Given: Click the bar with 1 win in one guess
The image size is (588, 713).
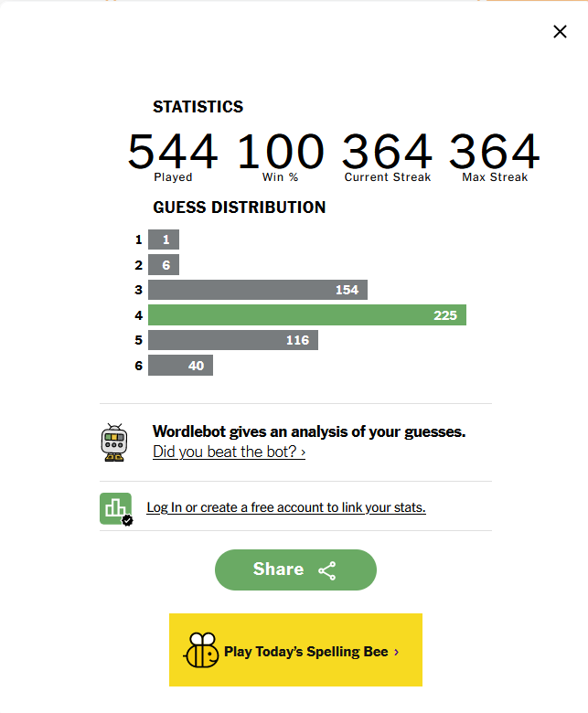Looking at the screenshot, I should pyautogui.click(x=164, y=239).
